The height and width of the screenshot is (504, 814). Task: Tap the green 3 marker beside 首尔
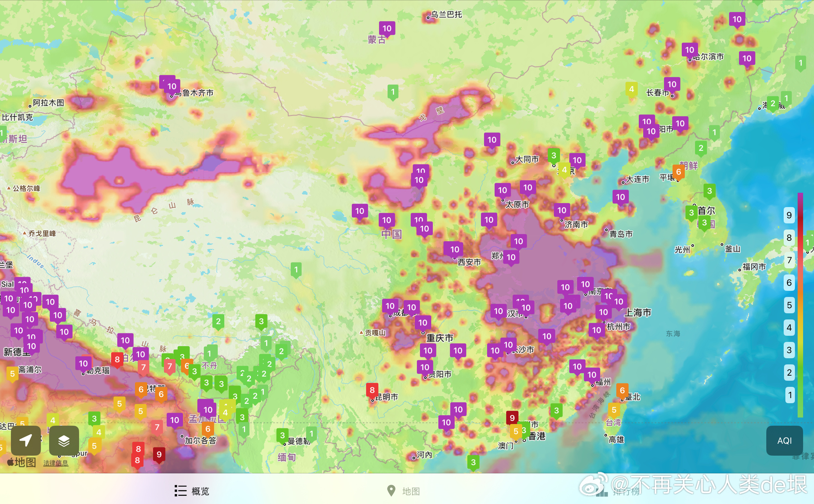point(691,213)
